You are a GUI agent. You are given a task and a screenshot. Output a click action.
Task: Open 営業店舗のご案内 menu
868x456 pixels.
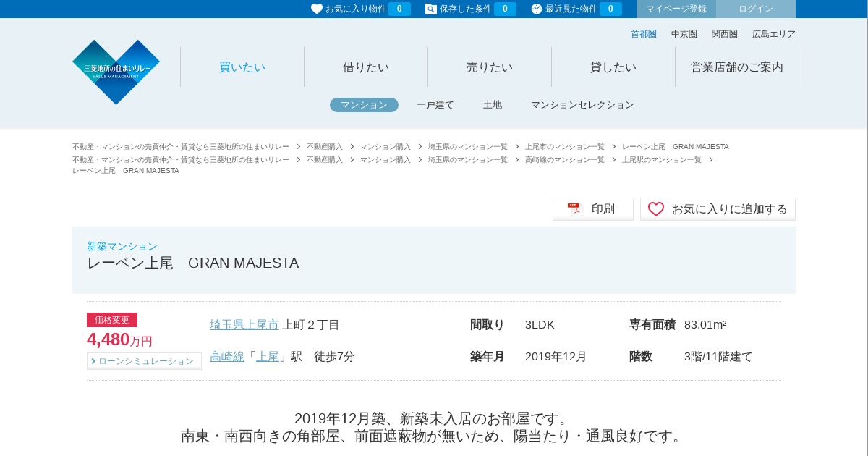pos(737,67)
